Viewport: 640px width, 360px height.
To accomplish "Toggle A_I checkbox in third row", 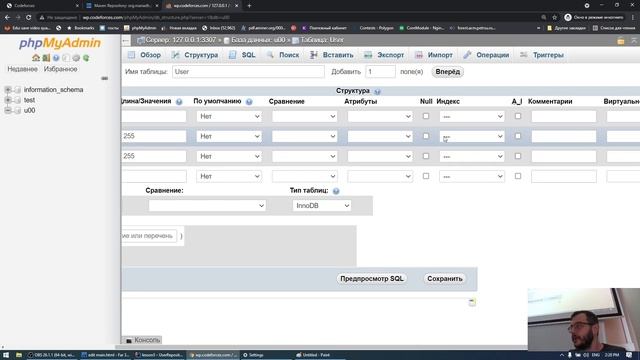I will (518, 156).
